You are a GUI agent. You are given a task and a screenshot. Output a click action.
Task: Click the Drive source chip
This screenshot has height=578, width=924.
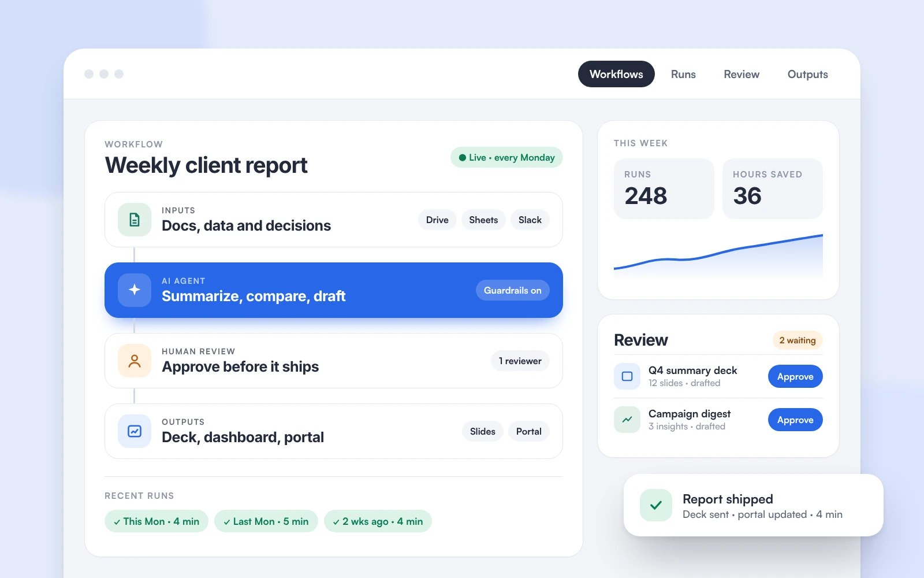[x=437, y=220]
